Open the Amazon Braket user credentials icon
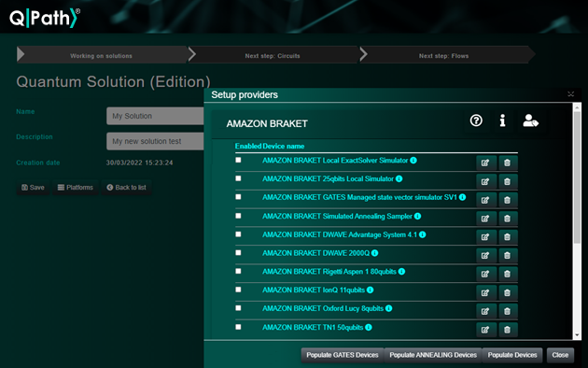Screen dimensions: 588x368 point(530,120)
